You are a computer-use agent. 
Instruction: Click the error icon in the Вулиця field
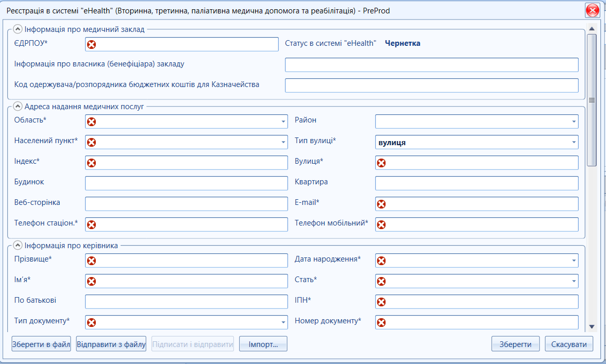click(x=381, y=163)
